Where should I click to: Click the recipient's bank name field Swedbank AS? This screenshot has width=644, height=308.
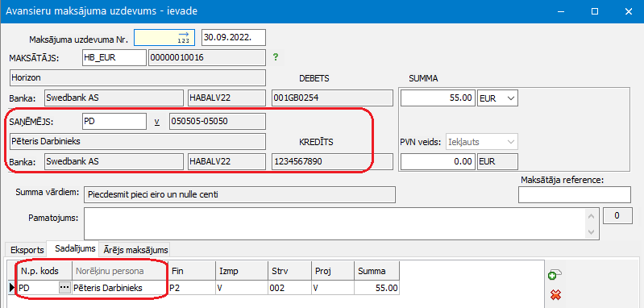[114, 161]
